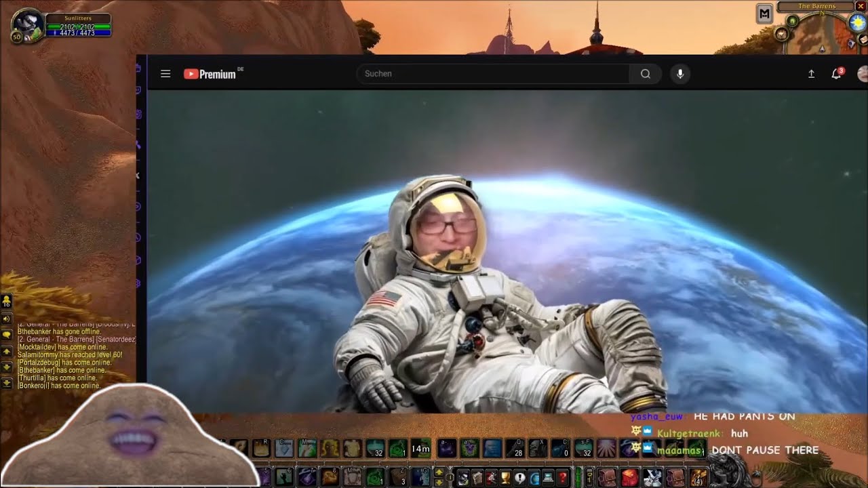Click the action slot showing 14m cooldown

[420, 448]
